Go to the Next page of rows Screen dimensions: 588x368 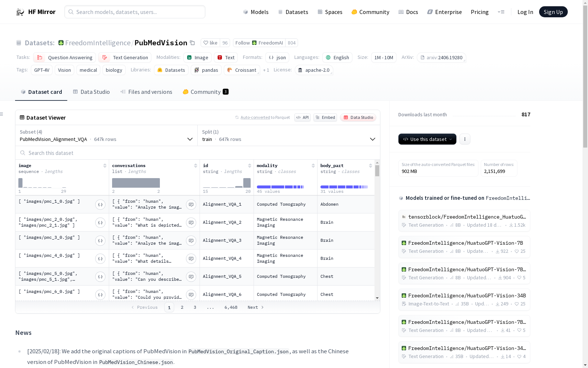point(256,307)
